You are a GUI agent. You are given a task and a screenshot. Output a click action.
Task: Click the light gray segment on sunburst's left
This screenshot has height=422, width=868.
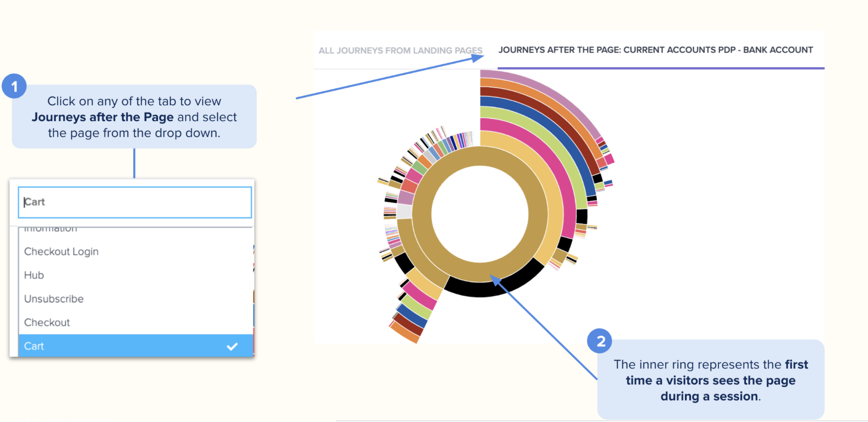pos(404,212)
